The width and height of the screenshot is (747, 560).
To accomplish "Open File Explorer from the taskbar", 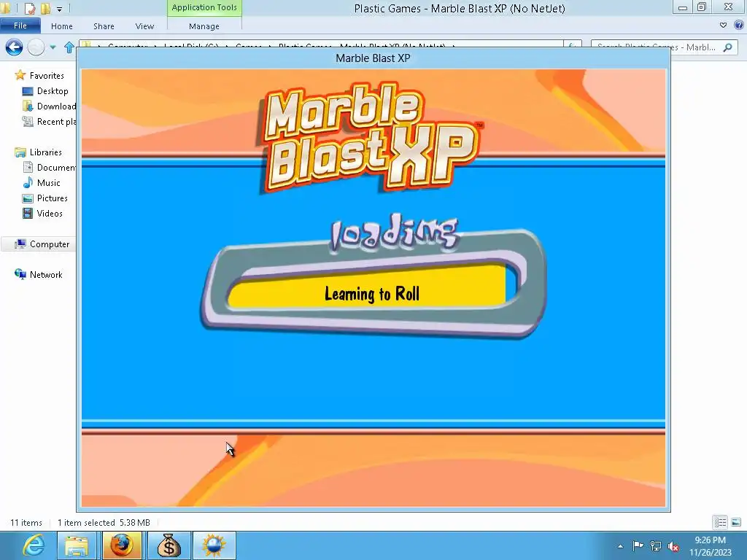I will 76,545.
